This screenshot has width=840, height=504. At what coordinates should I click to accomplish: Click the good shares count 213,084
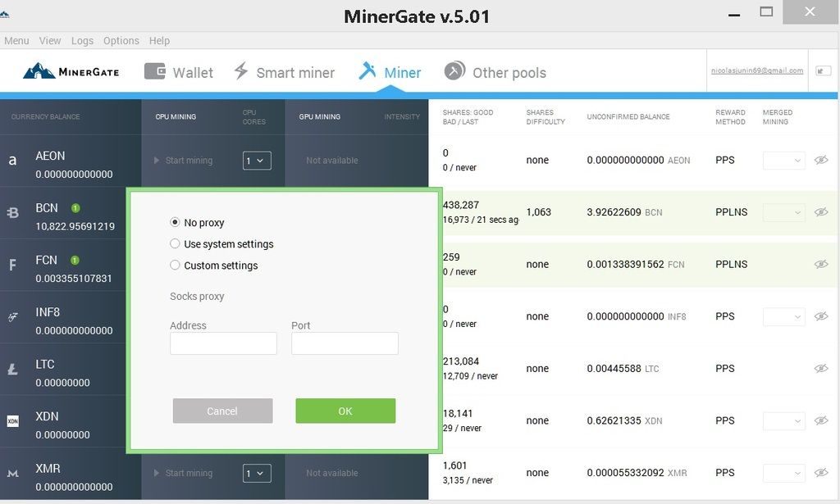tap(461, 361)
